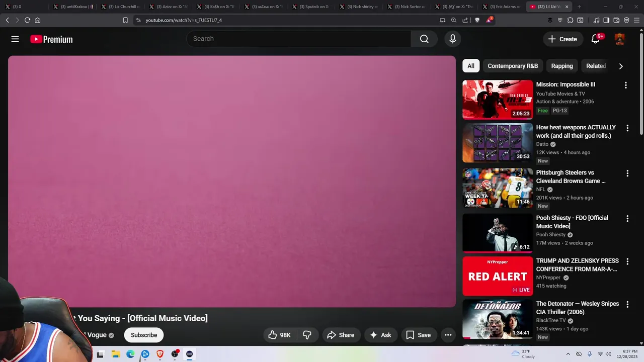Open Pittsburgh Steelers vs Cleveland Browns thumbnail
The image size is (644, 362).
point(498,188)
